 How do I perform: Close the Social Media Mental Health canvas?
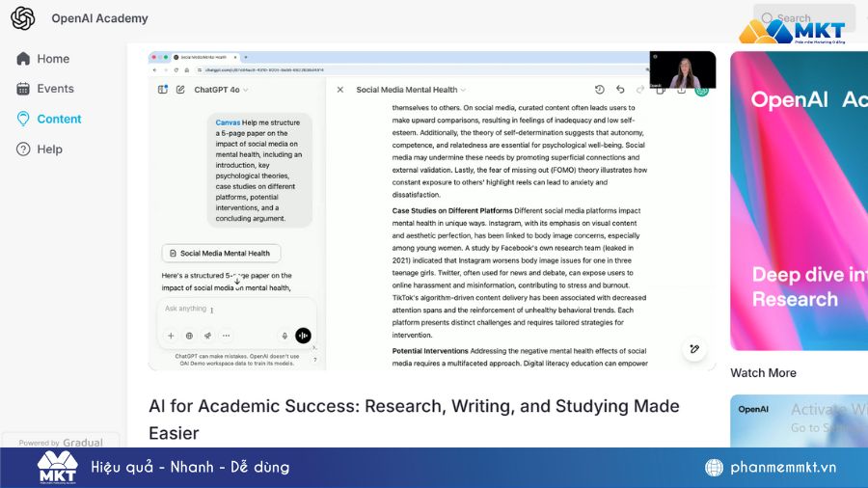point(340,90)
